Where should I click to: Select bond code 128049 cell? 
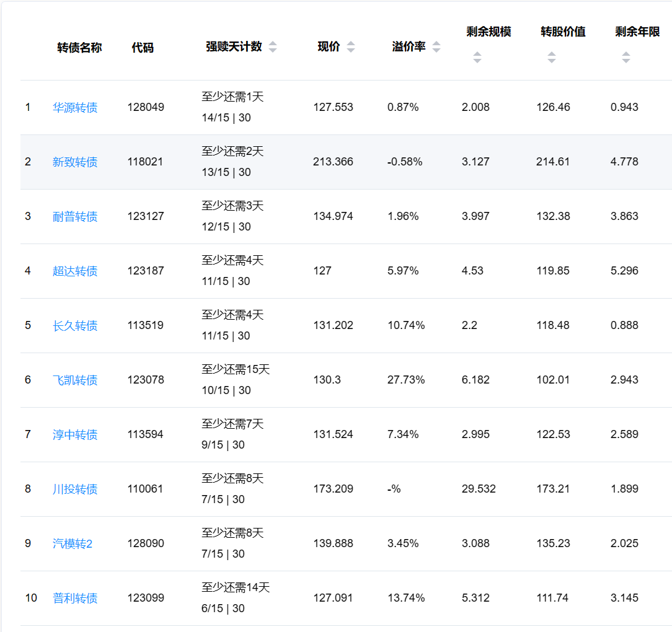pyautogui.click(x=146, y=108)
